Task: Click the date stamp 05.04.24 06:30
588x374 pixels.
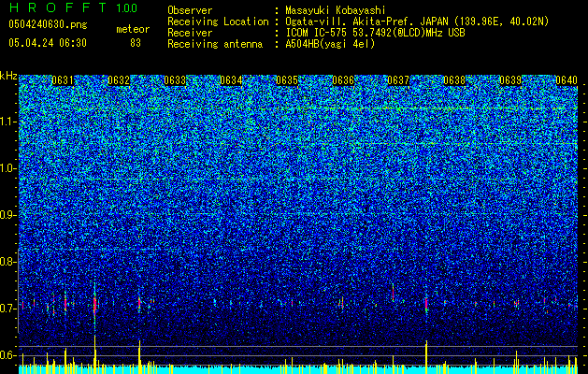Action: click(48, 43)
